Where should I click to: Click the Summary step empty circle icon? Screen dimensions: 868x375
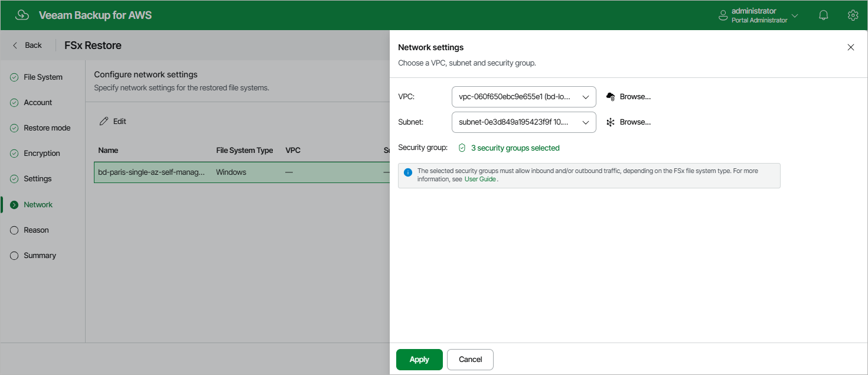click(14, 256)
